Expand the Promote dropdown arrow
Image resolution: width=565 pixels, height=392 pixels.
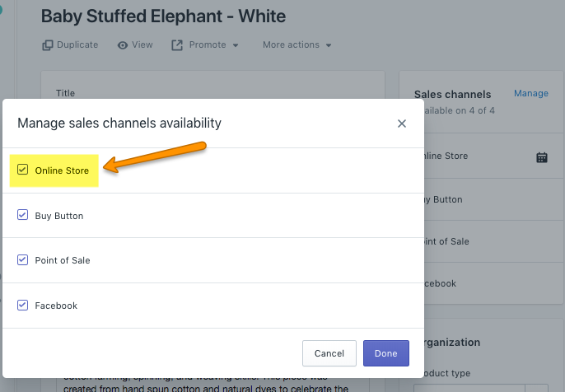click(x=236, y=45)
